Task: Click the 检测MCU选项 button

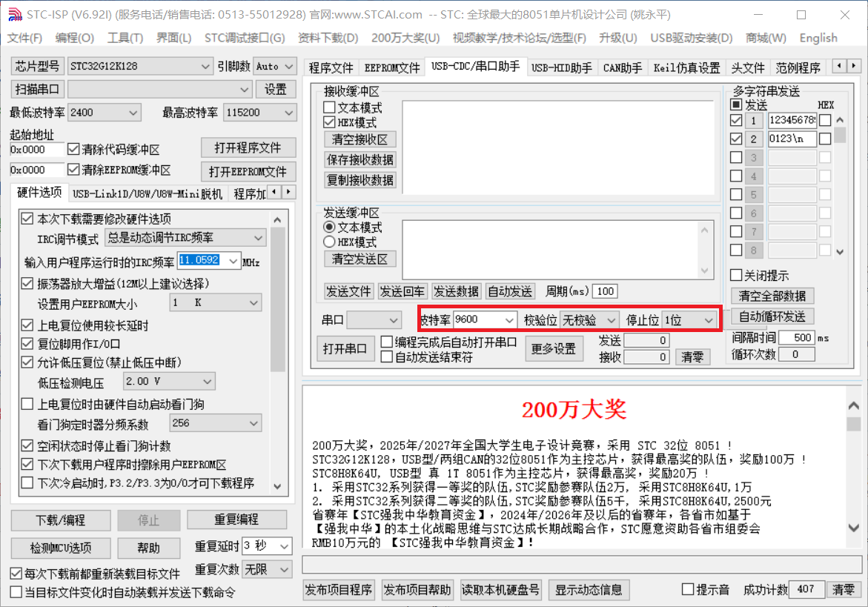Action: coord(60,548)
